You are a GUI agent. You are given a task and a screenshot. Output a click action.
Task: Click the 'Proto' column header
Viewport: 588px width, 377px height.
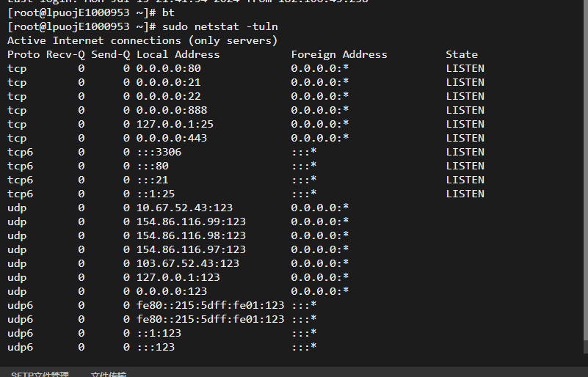pos(23,54)
